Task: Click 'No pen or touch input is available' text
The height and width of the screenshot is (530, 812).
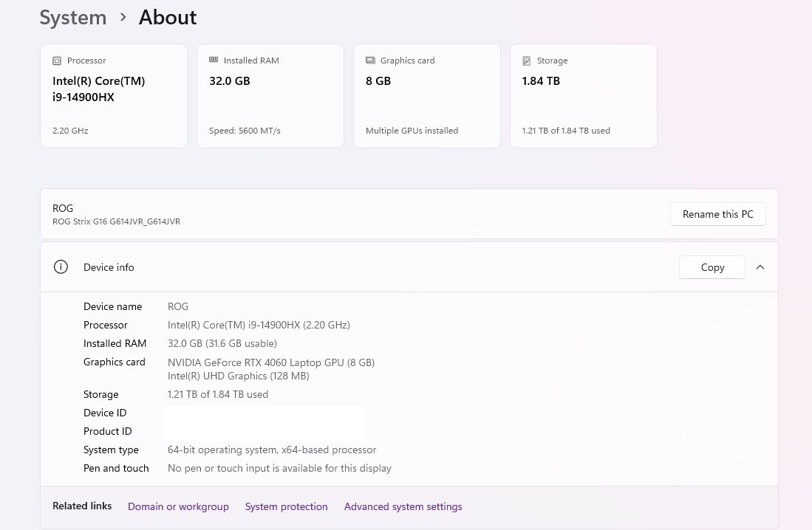Action: pos(279,469)
